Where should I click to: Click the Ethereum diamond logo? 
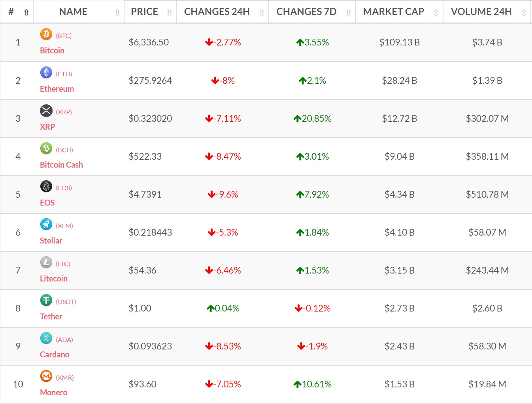click(46, 73)
